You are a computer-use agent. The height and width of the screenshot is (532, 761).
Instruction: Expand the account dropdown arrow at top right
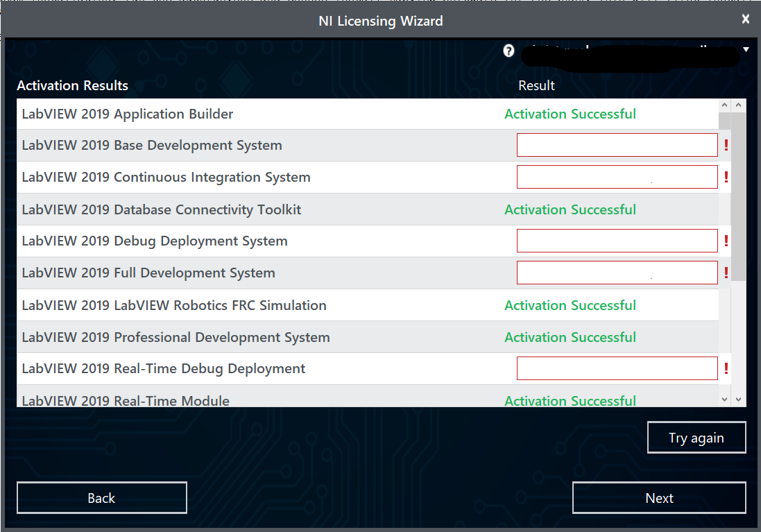pos(746,49)
